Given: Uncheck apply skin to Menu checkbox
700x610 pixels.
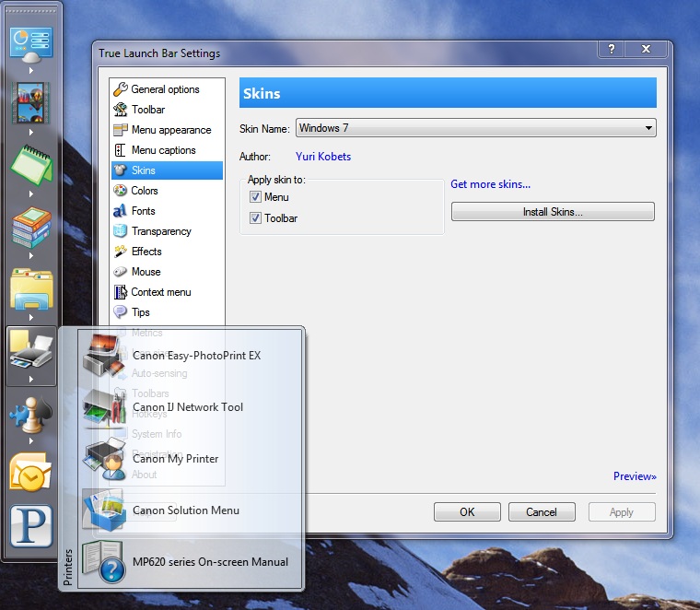Looking at the screenshot, I should (255, 197).
